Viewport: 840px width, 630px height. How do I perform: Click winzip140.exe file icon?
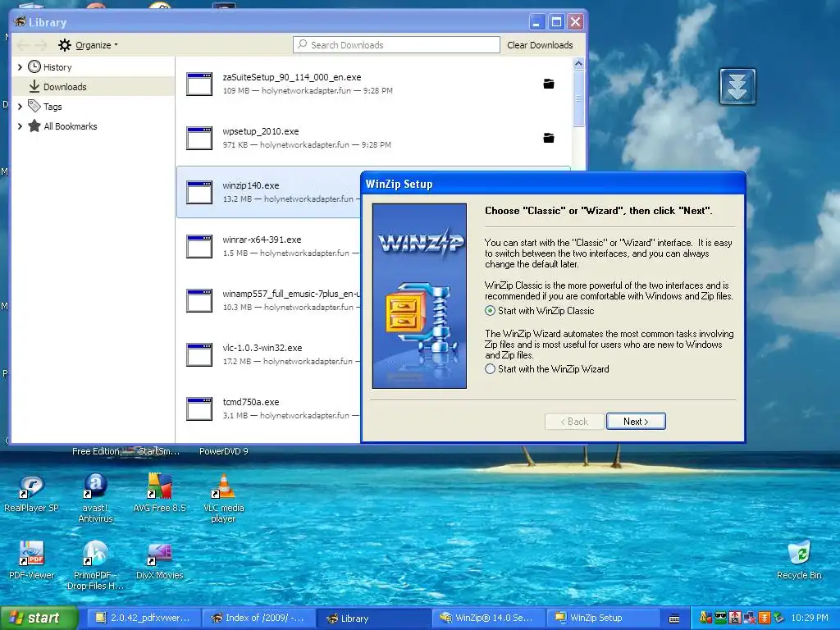tap(199, 192)
